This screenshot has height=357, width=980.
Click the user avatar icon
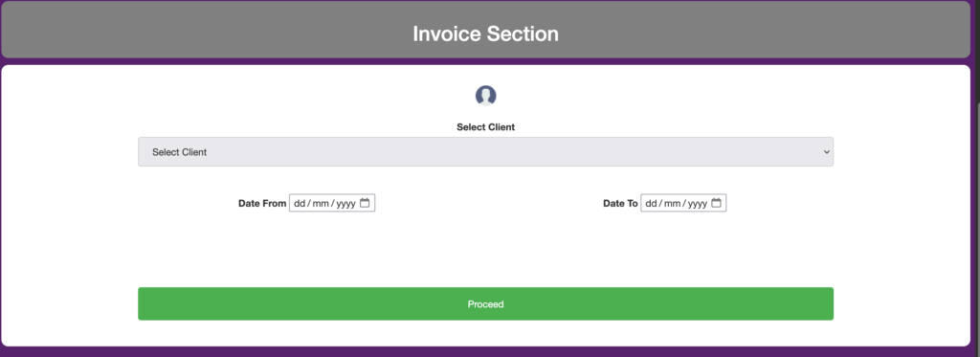(485, 96)
